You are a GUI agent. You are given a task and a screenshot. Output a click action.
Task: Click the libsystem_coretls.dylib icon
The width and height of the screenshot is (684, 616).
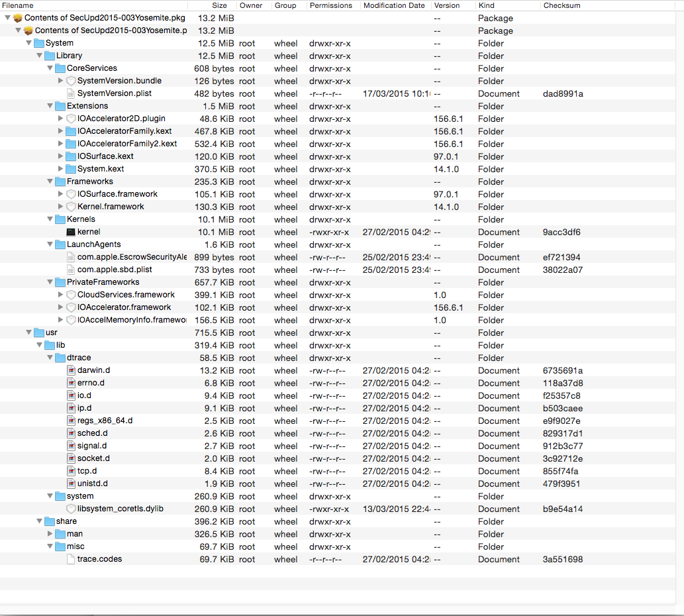71,509
